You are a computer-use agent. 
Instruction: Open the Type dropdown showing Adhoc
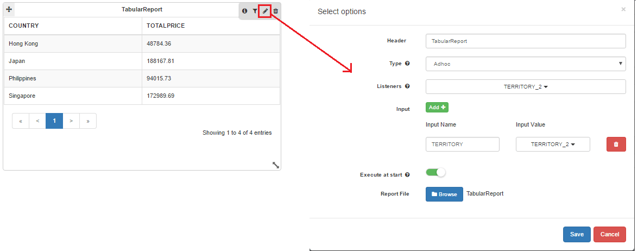[x=526, y=64]
